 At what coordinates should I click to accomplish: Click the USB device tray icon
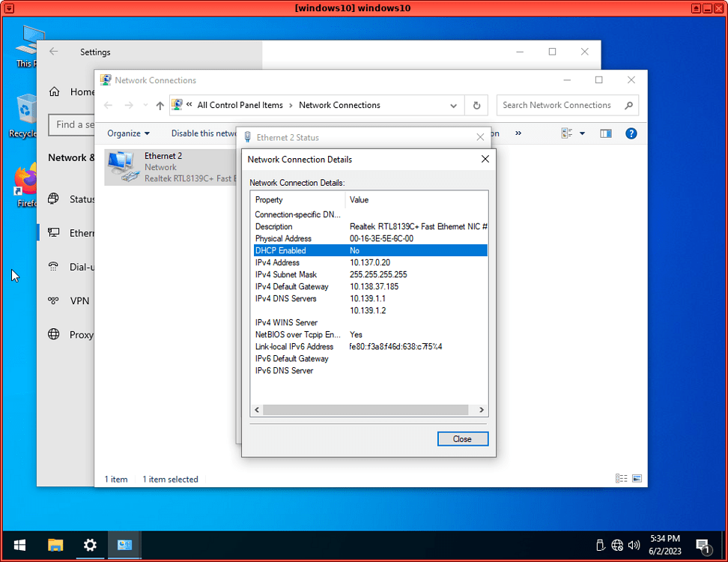click(601, 546)
